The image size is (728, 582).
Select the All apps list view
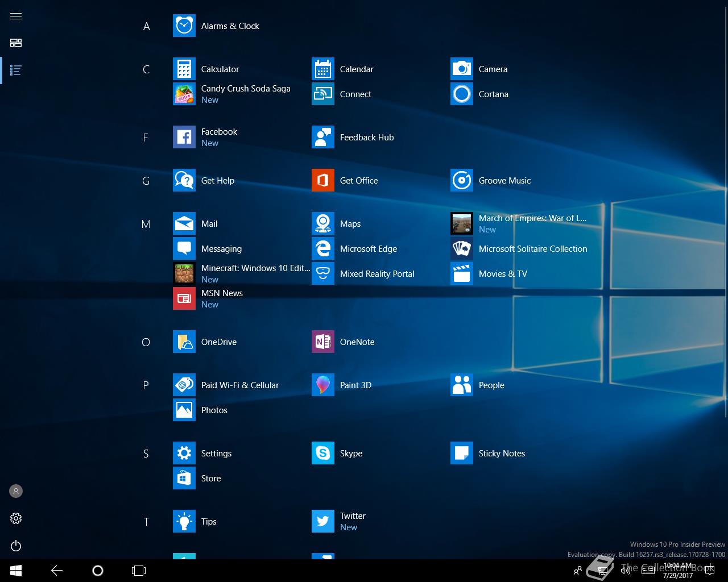[16, 70]
